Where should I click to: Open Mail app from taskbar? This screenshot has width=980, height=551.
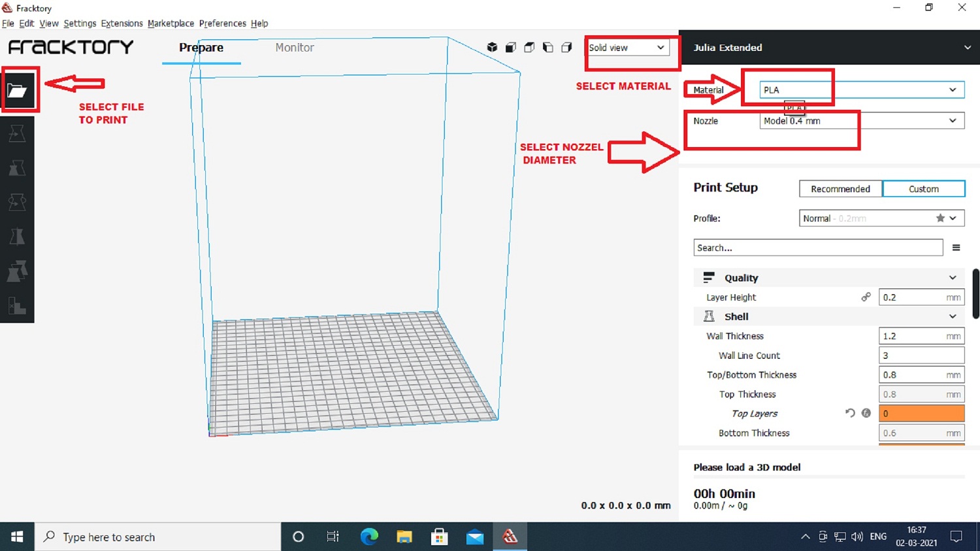[475, 537]
